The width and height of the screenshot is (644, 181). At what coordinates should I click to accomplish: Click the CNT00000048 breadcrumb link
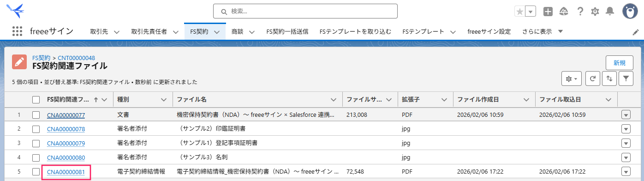tap(76, 58)
